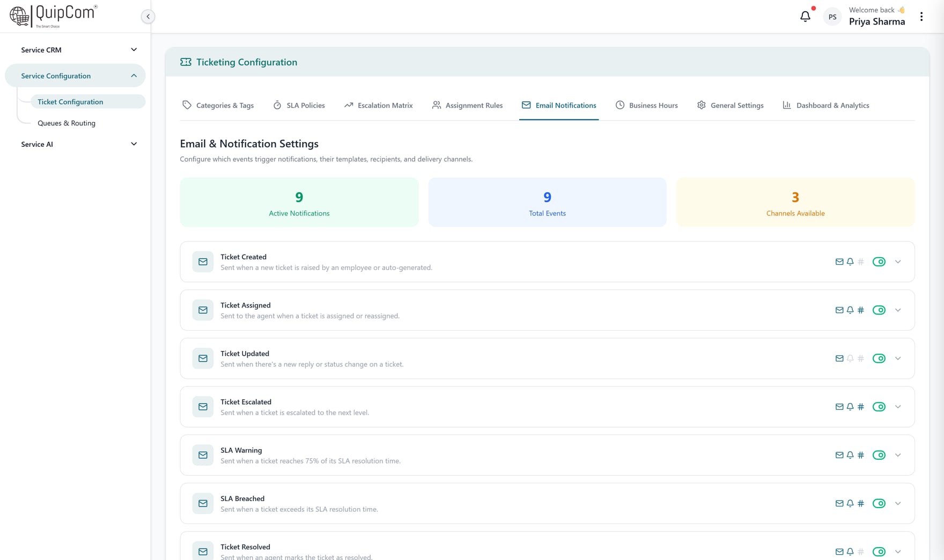Click the hash channel icon for Ticket Assigned
The image size is (944, 560).
(861, 310)
